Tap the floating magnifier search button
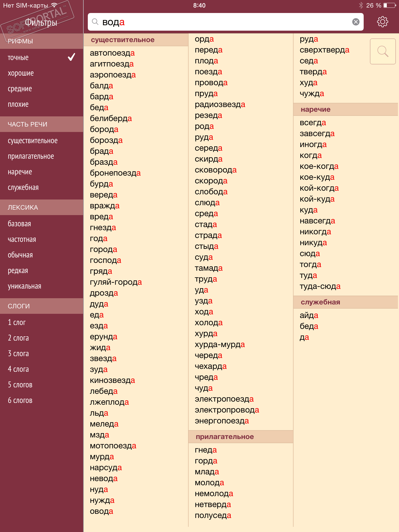 point(383,51)
